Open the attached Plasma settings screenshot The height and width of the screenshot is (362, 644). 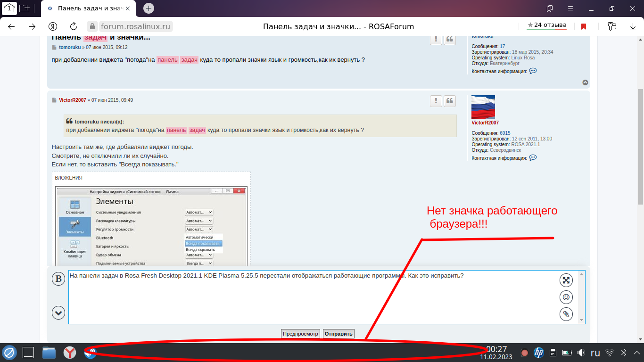[x=151, y=227]
